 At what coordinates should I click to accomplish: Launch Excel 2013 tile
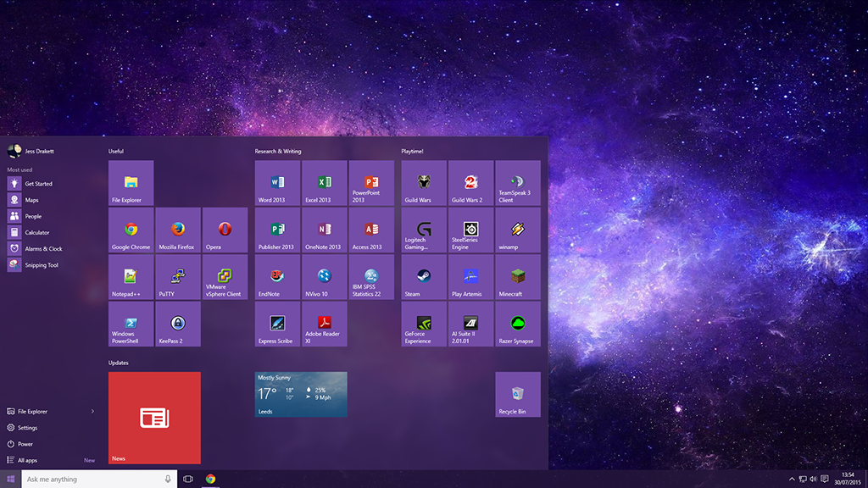(325, 183)
